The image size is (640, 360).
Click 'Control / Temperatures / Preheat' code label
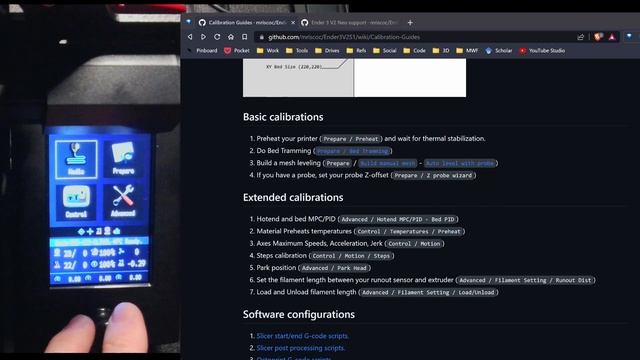409,231
